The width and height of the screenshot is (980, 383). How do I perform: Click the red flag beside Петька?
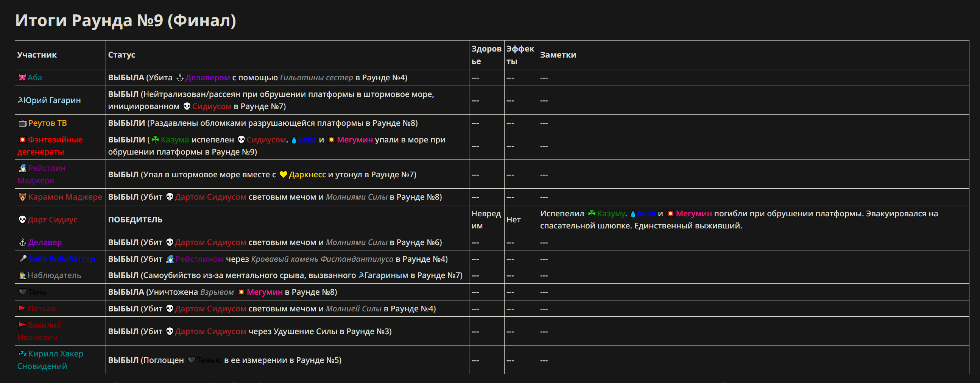(22, 308)
